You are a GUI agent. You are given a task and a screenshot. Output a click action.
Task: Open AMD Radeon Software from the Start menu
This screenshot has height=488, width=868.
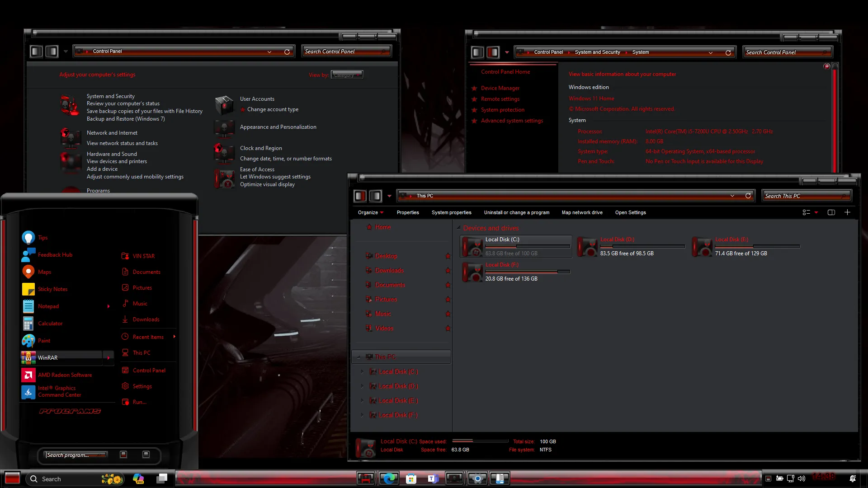[65, 375]
